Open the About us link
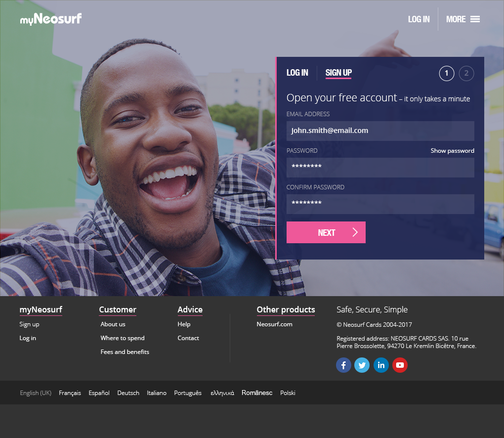This screenshot has height=438, width=504. pos(113,324)
